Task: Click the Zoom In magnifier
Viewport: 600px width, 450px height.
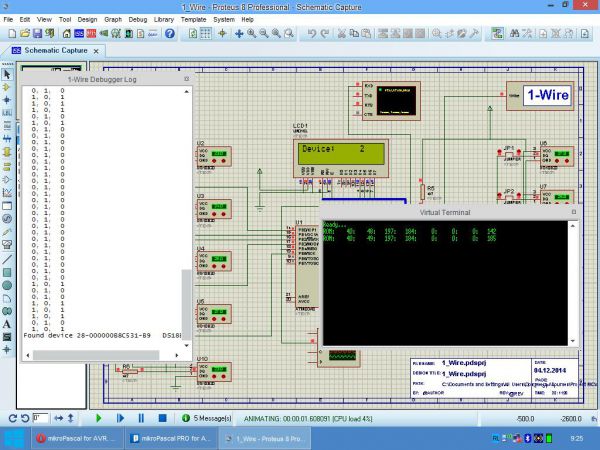Action: click(251, 34)
